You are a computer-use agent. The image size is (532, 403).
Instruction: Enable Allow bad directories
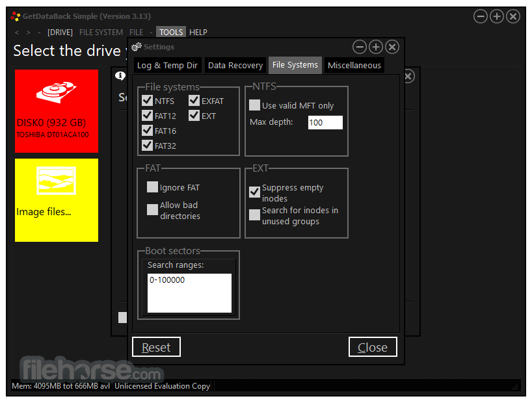152,210
